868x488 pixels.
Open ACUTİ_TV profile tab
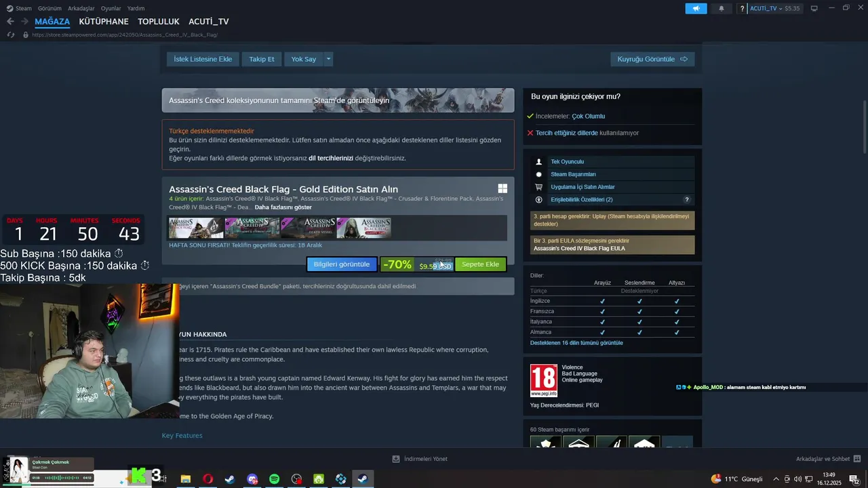[x=209, y=22]
